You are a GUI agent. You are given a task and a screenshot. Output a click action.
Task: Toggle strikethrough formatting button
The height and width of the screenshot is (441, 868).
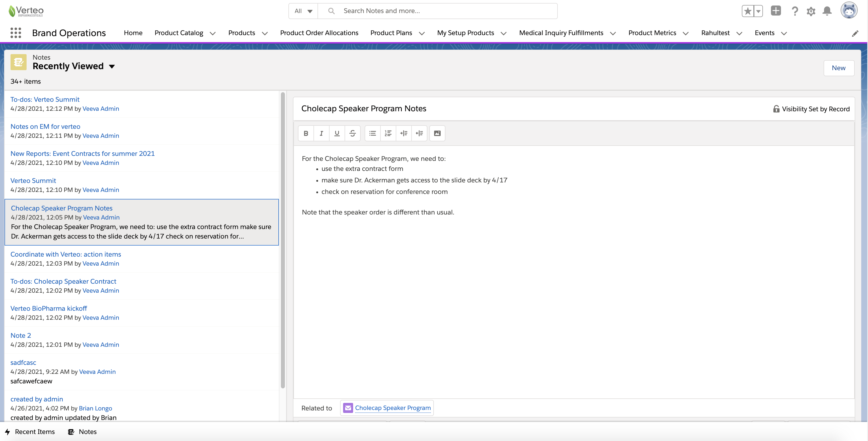(352, 133)
